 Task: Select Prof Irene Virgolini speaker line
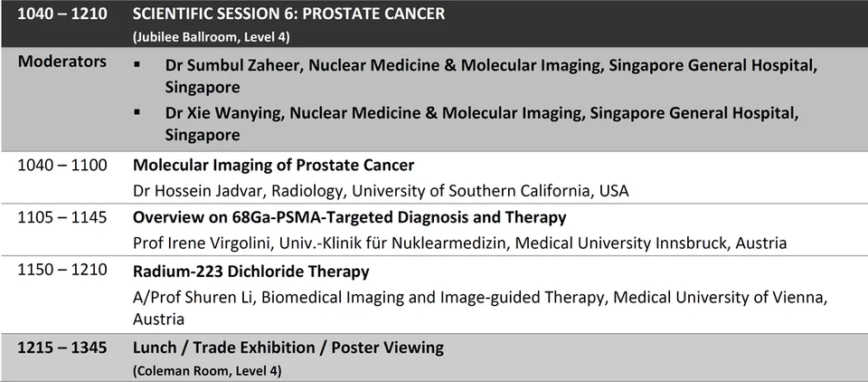459,244
